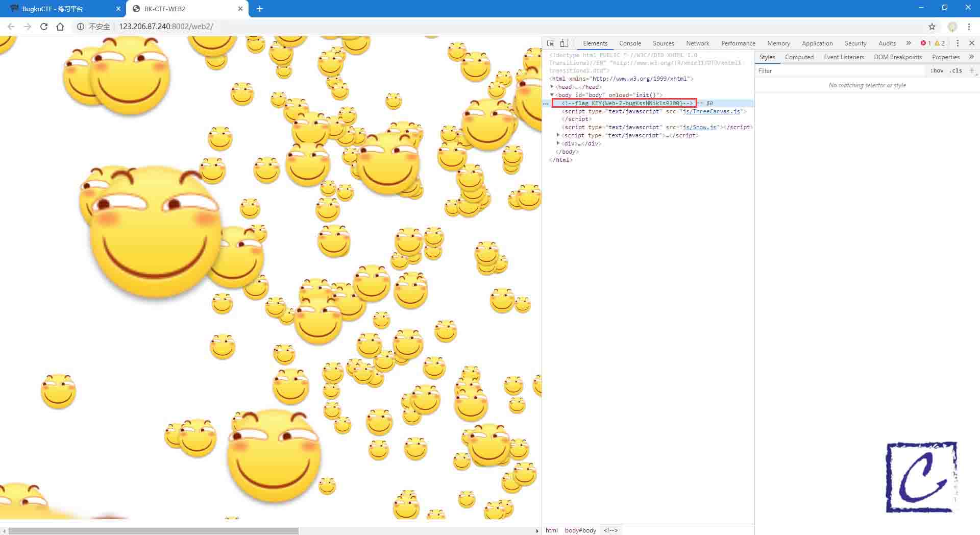This screenshot has height=535, width=980.
Task: Click the horizontal scrollbar right arrow
Action: [x=536, y=531]
